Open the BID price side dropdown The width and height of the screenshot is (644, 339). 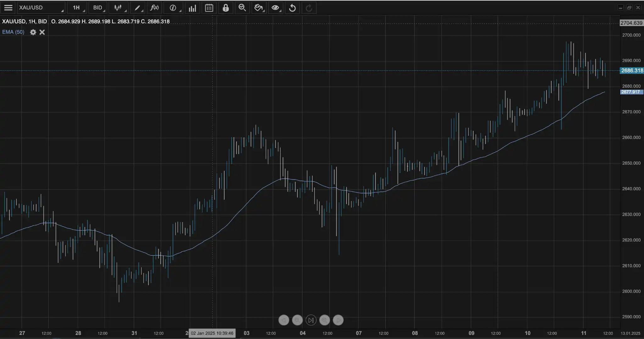98,8
